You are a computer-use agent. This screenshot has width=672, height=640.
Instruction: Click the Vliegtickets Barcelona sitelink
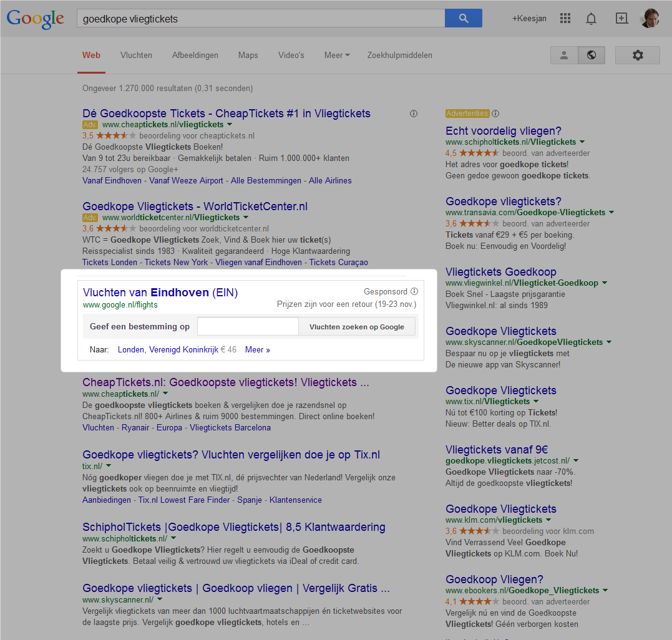(x=230, y=427)
